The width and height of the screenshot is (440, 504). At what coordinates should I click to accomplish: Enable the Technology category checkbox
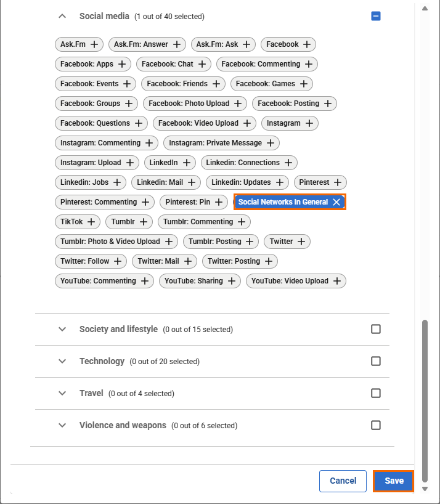(376, 361)
